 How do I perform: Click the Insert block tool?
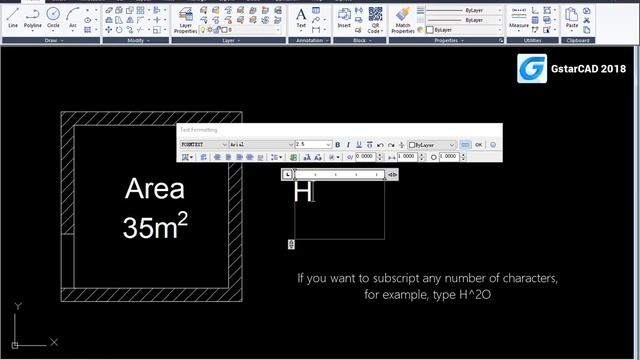point(344,18)
